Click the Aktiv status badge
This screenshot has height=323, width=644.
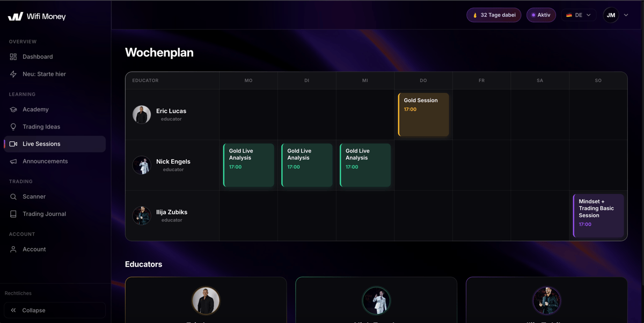[541, 15]
